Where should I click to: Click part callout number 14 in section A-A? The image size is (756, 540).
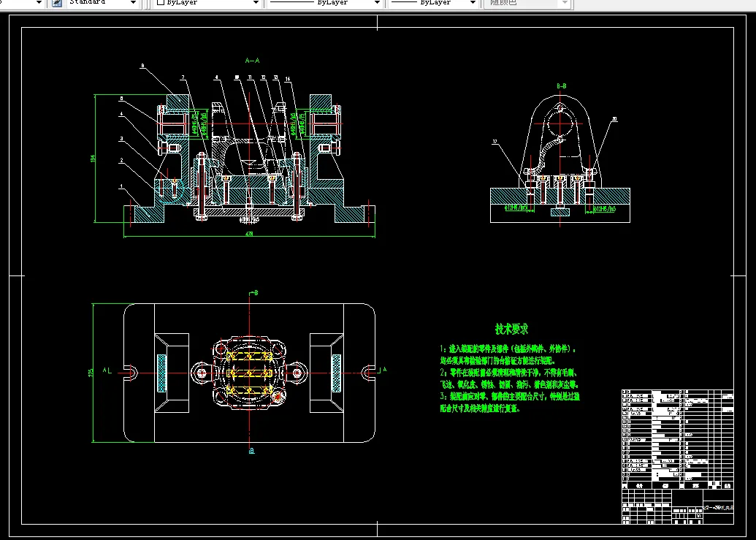(288, 79)
